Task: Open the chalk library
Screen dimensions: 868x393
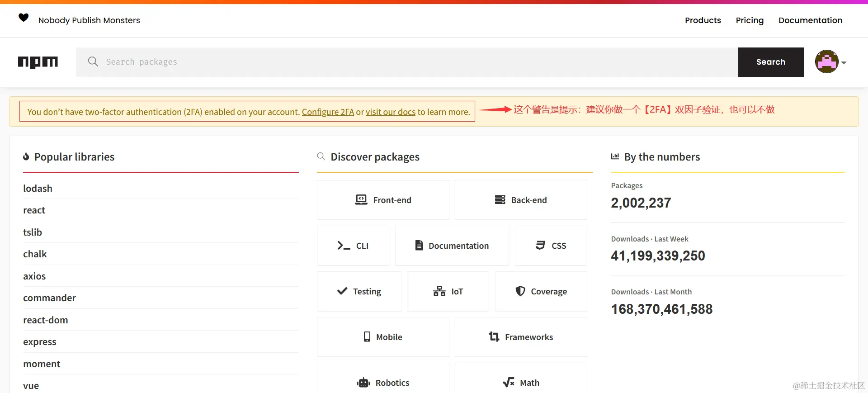Action: click(35, 254)
